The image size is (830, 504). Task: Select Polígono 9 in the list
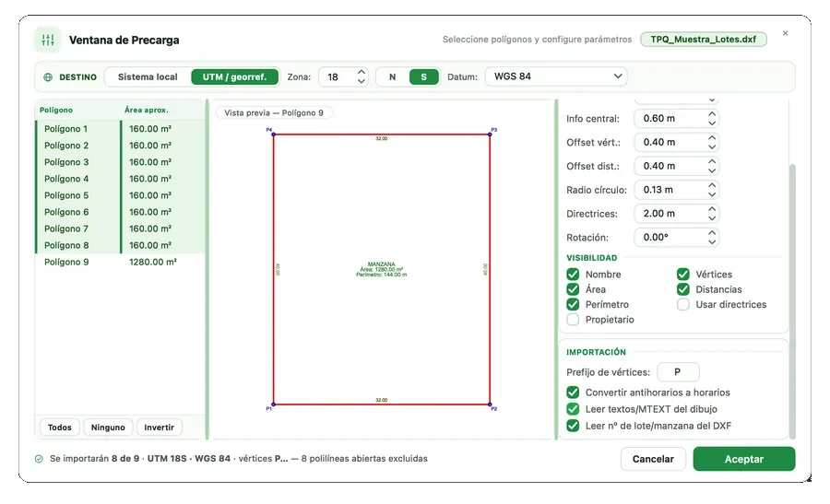[x=120, y=262]
